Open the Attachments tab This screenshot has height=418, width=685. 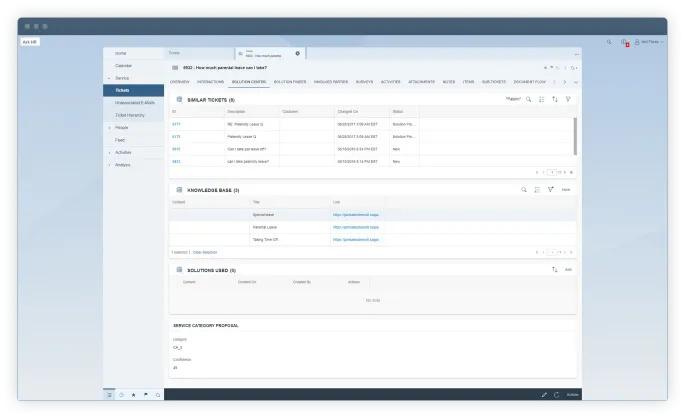[x=421, y=81]
